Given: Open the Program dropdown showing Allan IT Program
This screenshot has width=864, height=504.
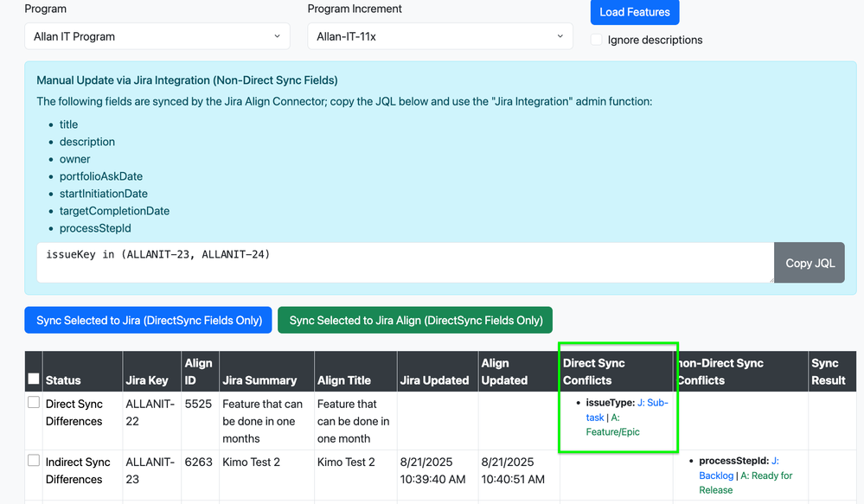Looking at the screenshot, I should [156, 36].
